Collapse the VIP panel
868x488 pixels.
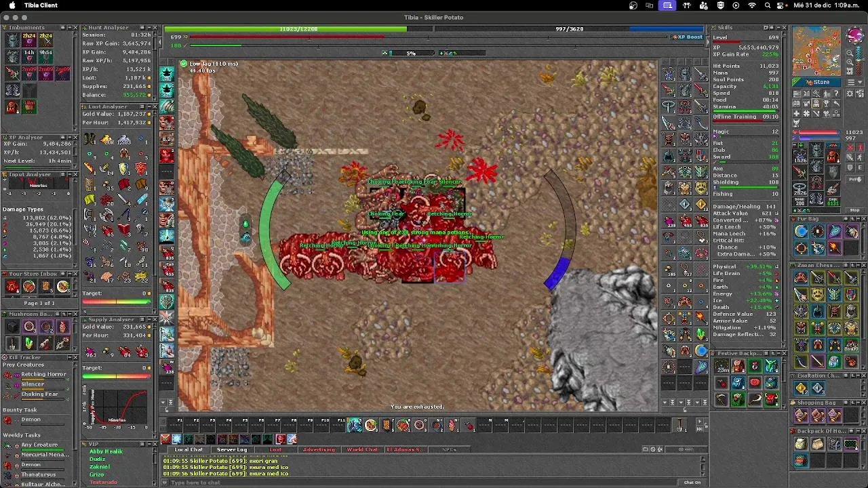coord(149,444)
